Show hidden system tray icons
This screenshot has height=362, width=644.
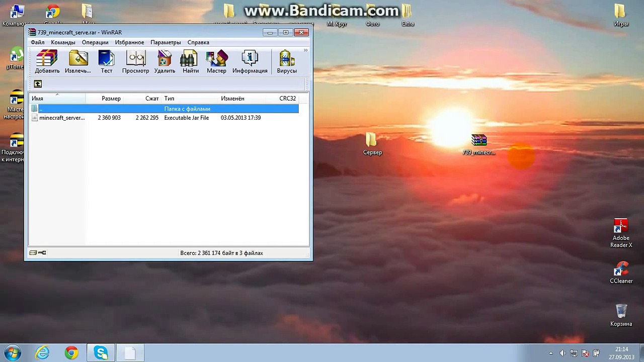[x=551, y=353]
